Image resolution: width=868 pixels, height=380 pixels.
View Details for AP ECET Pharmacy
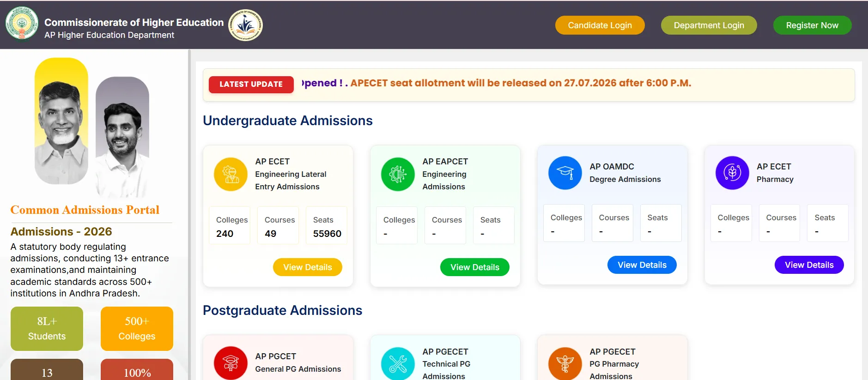click(x=809, y=265)
